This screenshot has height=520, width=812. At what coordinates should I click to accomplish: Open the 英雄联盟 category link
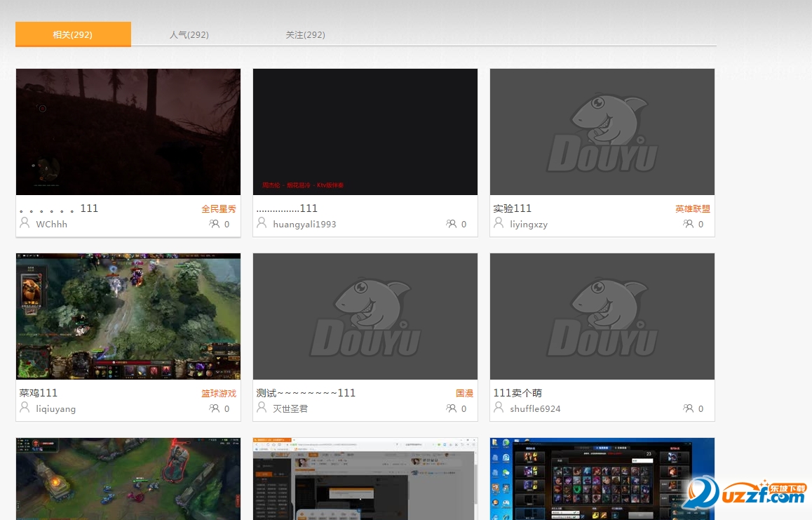point(693,208)
